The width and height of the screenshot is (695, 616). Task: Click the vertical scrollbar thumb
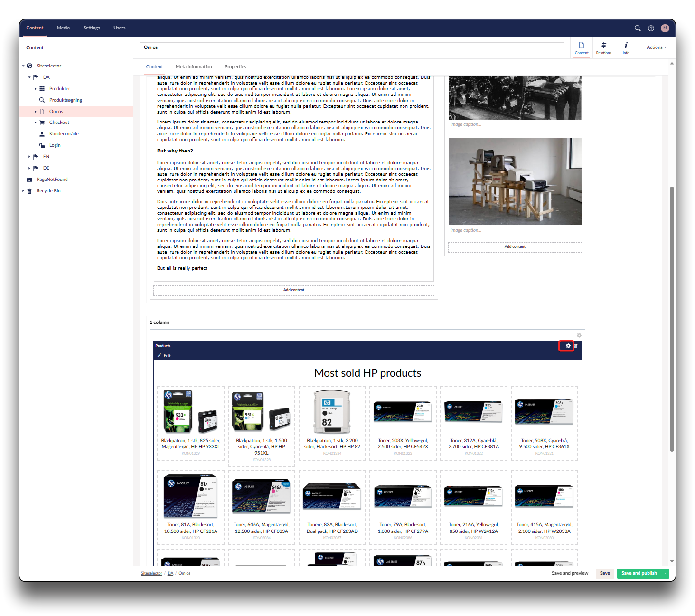point(672,318)
